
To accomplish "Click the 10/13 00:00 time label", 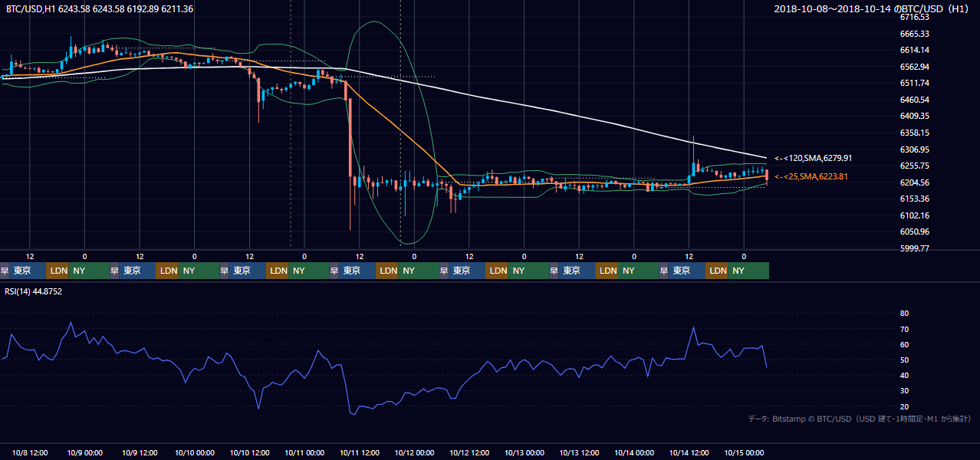I will pos(525,452).
